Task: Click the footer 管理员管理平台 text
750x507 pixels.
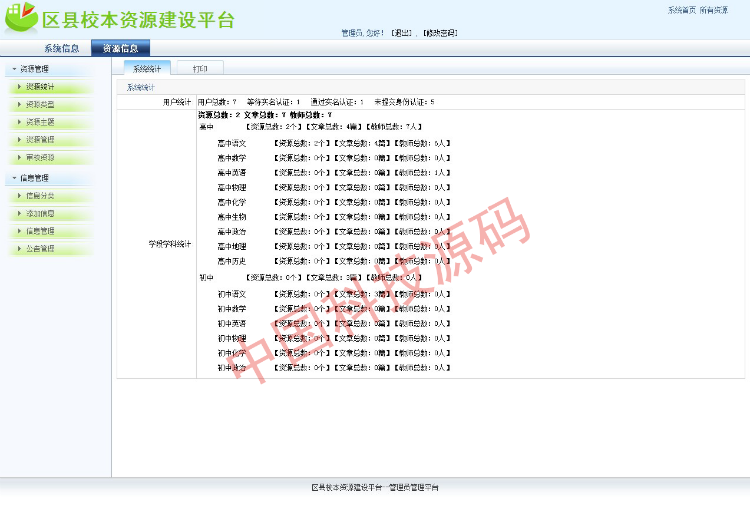Action: 413,487
